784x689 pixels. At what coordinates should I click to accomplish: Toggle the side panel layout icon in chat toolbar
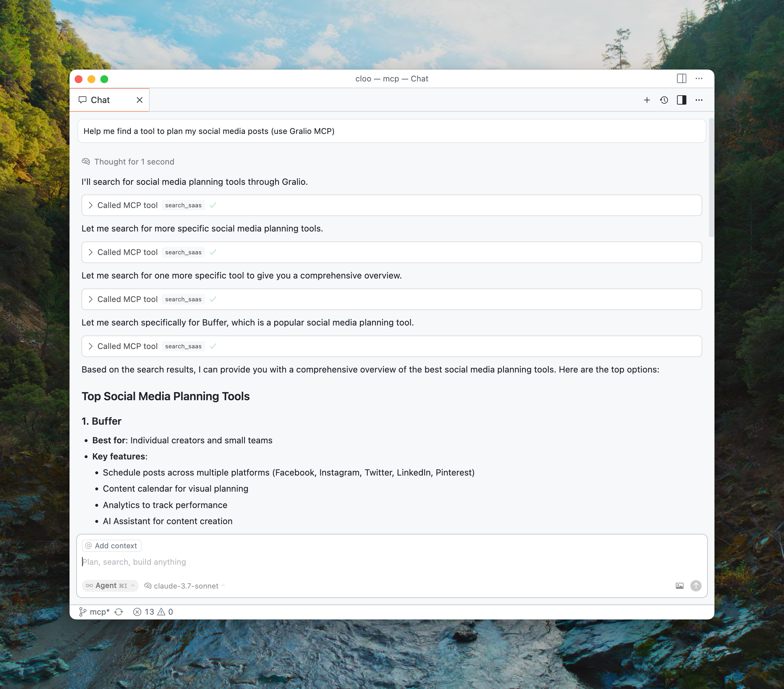pos(682,100)
